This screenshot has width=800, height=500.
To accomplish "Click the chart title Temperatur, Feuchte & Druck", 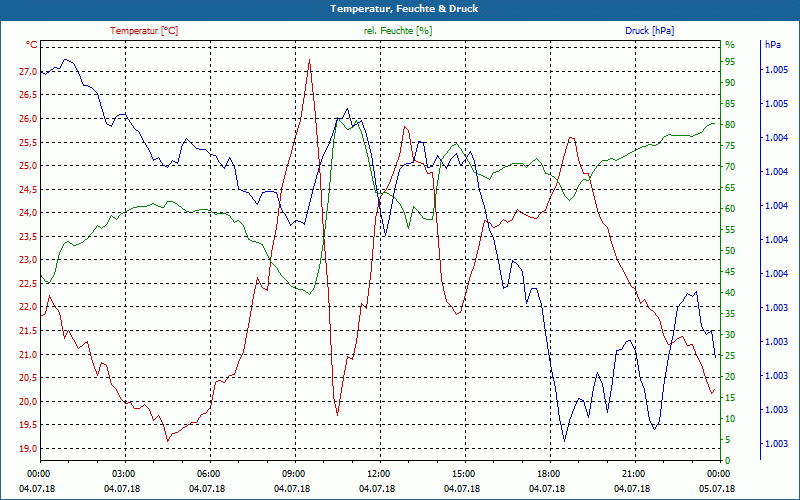I will (404, 9).
